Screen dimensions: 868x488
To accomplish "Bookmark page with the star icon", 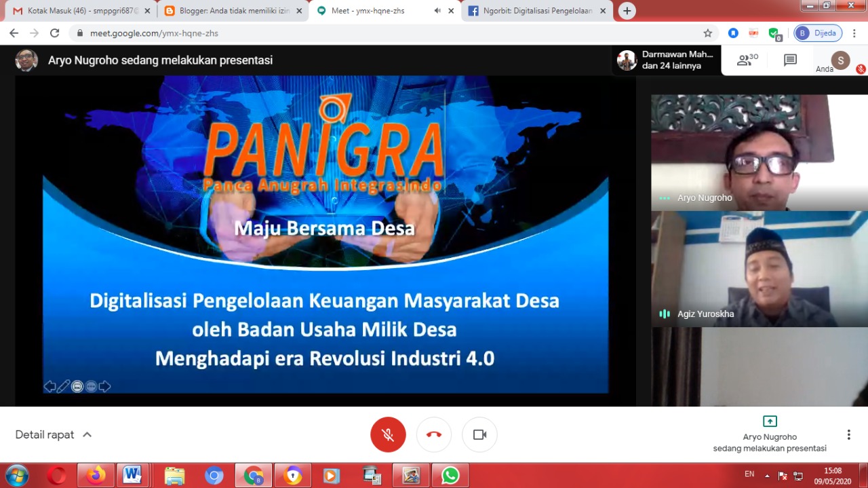I will [707, 33].
